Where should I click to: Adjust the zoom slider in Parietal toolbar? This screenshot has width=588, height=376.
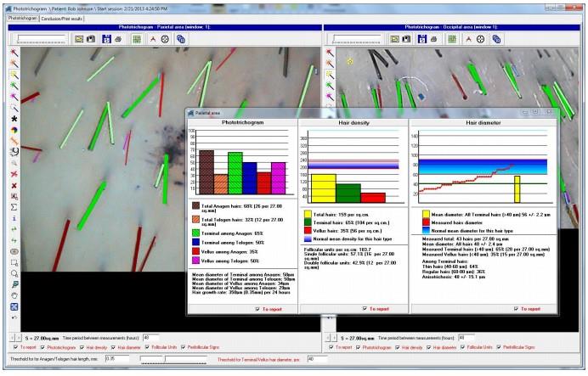coord(42,39)
